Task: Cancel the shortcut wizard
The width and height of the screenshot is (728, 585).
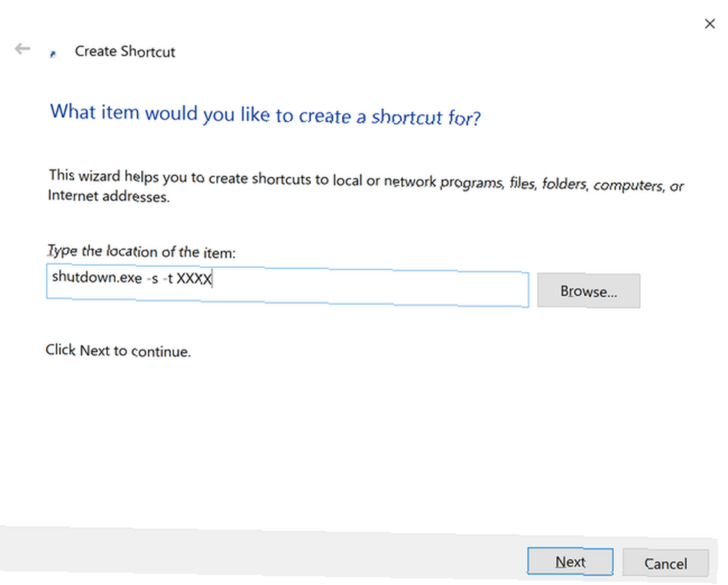Action: 665,563
